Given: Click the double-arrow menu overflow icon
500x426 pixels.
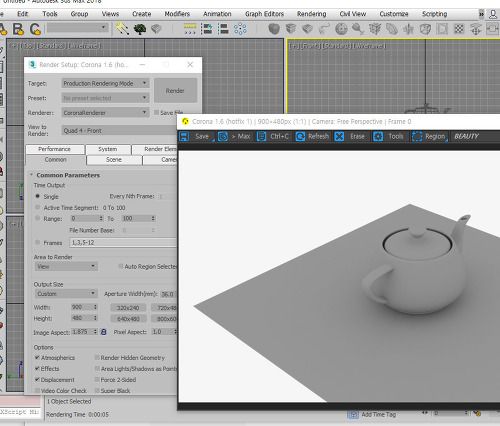Looking at the screenshot, I should 481,14.
